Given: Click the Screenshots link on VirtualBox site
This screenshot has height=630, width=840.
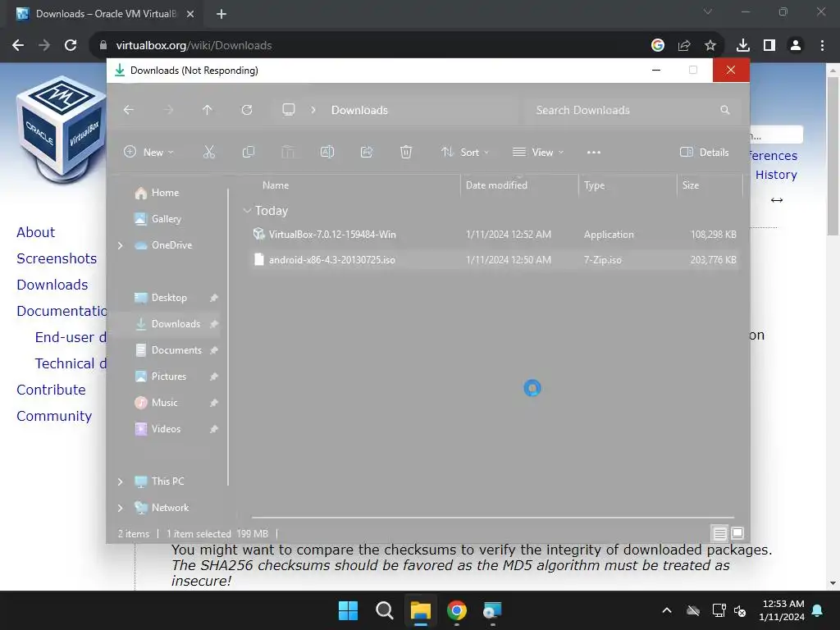Looking at the screenshot, I should [57, 258].
